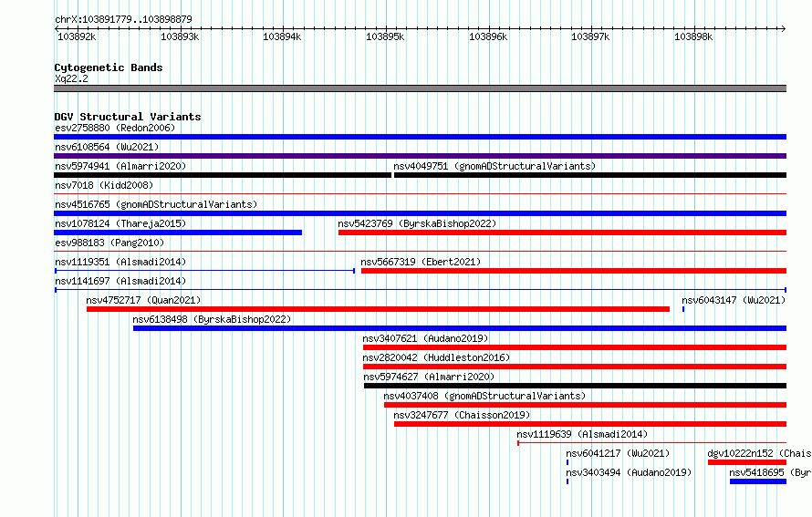Viewport: 812px width, 517px height.
Task: Click nsv4516765 (gnomADStructuralVariants) label
Action: pos(156,204)
